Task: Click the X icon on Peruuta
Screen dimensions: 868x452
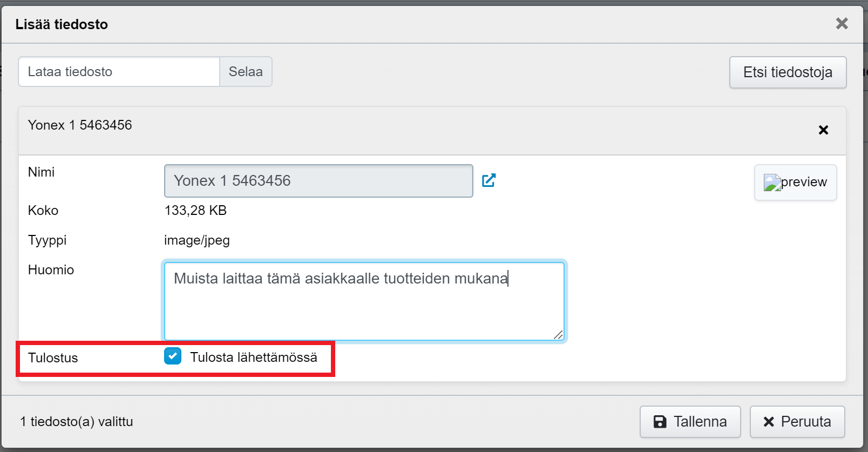Action: pyautogui.click(x=769, y=422)
